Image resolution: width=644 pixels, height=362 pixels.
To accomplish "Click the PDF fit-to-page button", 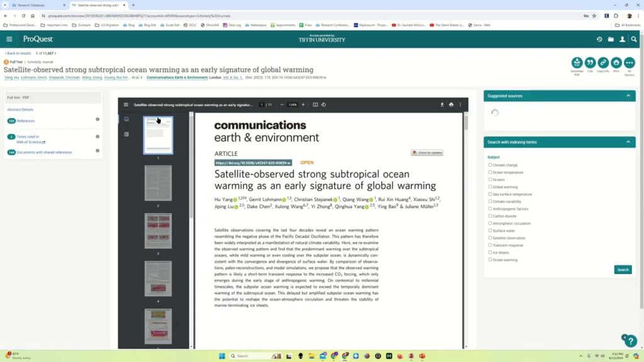I will pyautogui.click(x=315, y=105).
